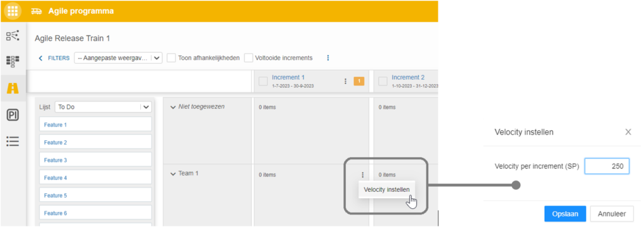Click '0 items' in Niet toegewezen Increment 1 cell

(x=267, y=108)
